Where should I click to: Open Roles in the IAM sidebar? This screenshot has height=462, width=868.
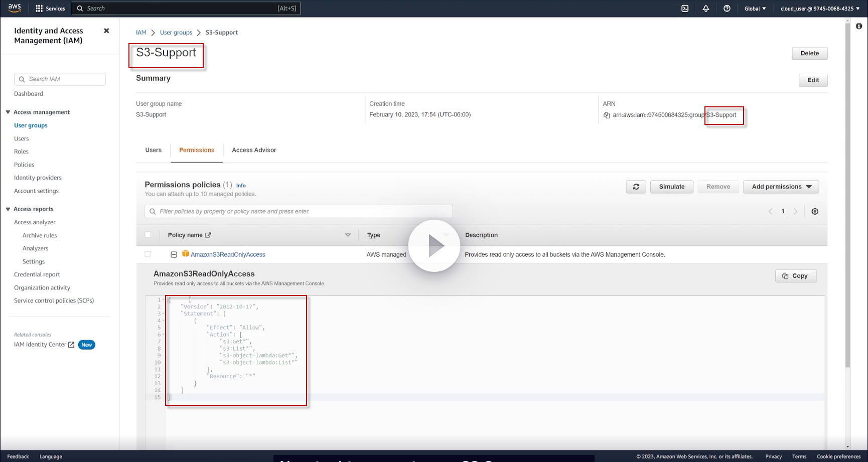21,151
